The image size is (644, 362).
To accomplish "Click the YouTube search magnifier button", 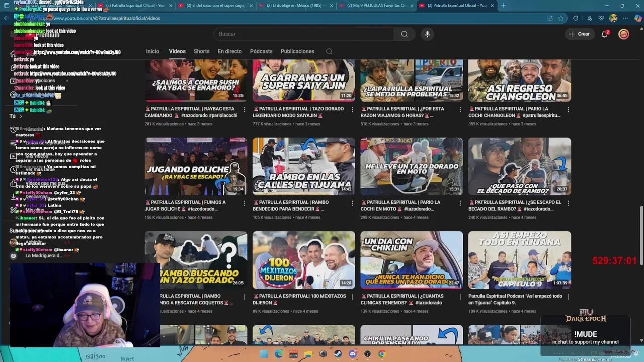I will click(x=405, y=34).
